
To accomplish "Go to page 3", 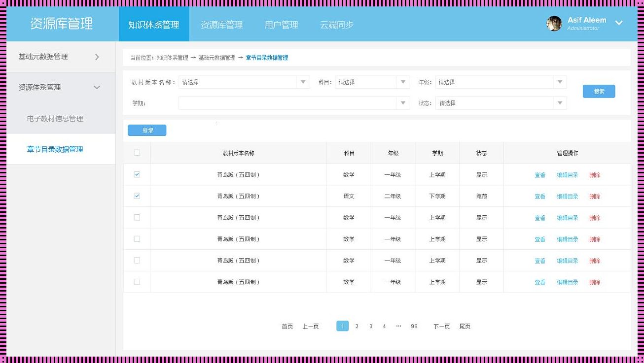I will (371, 326).
